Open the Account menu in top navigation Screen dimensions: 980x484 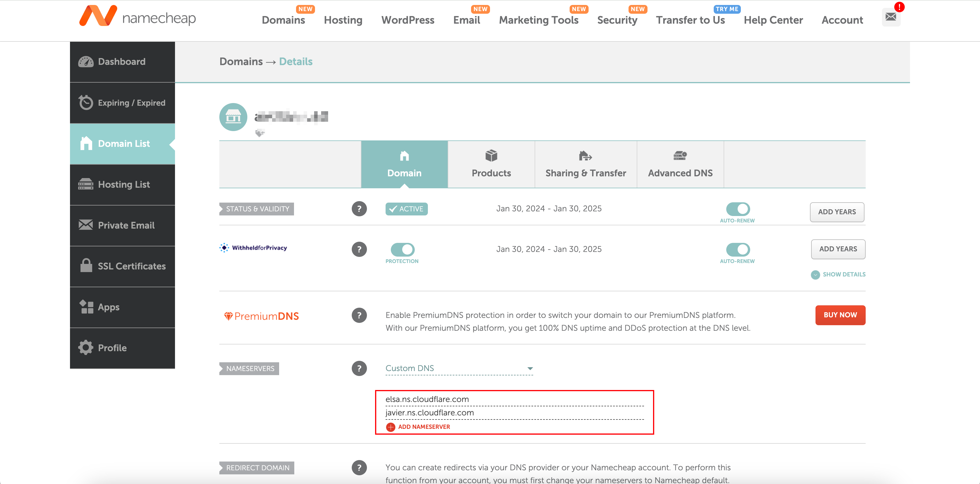[x=842, y=20]
